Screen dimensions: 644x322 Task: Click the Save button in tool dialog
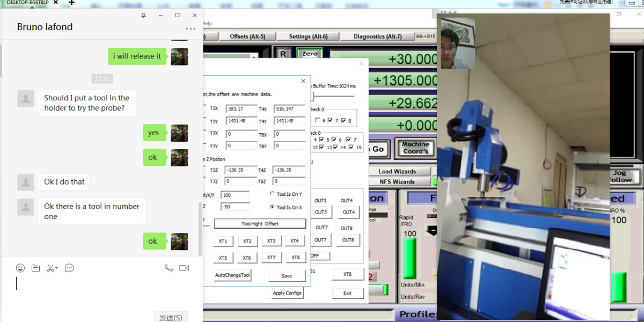click(287, 276)
